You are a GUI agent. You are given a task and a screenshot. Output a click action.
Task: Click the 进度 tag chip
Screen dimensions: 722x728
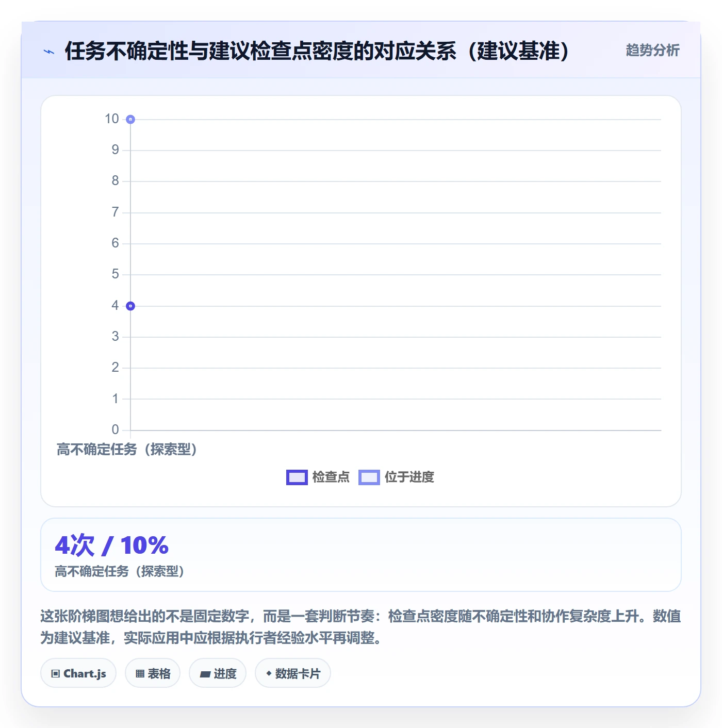coord(218,673)
